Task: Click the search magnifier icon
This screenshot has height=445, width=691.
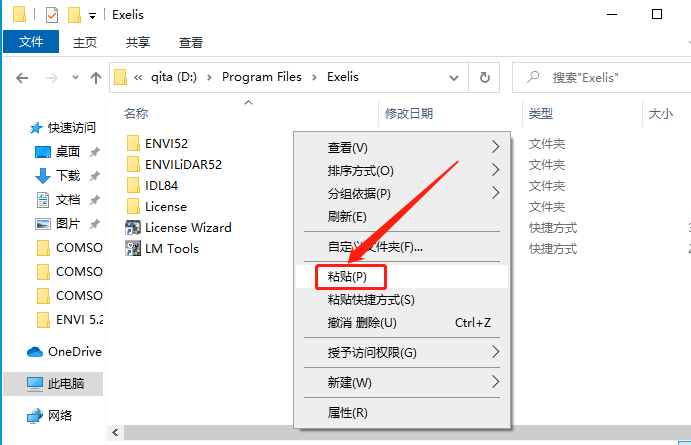Action: pos(533,77)
